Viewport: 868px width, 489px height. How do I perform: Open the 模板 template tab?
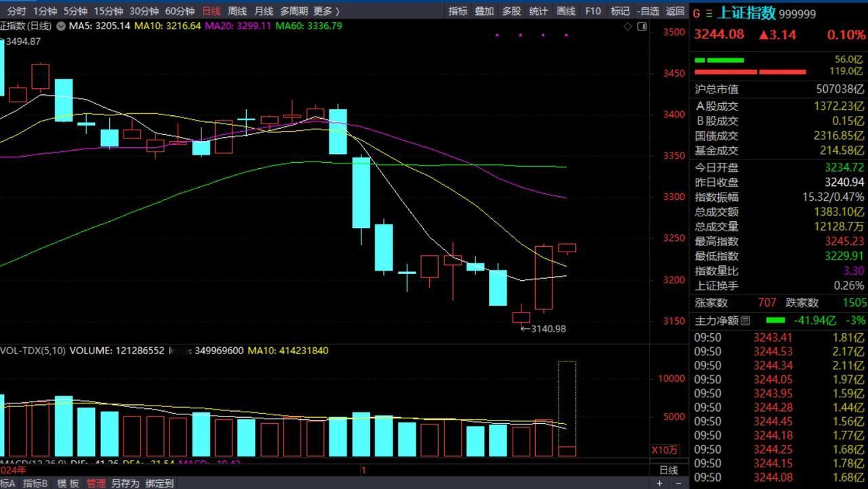pyautogui.click(x=67, y=483)
